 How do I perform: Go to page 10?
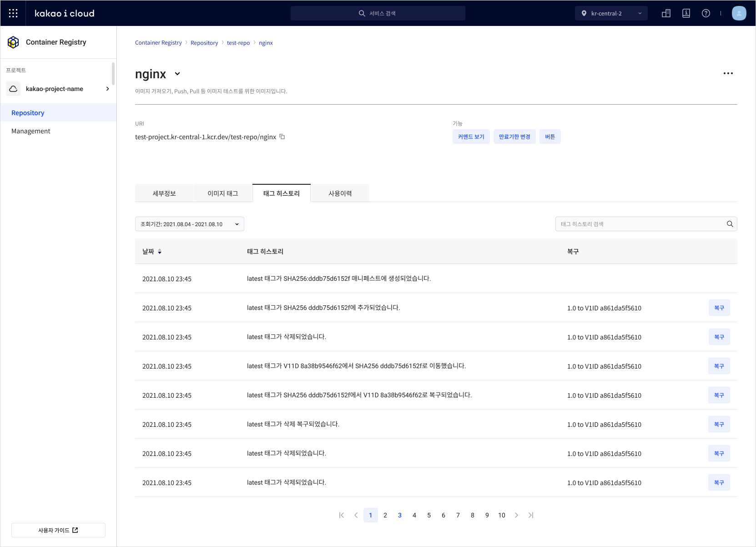[x=502, y=515]
